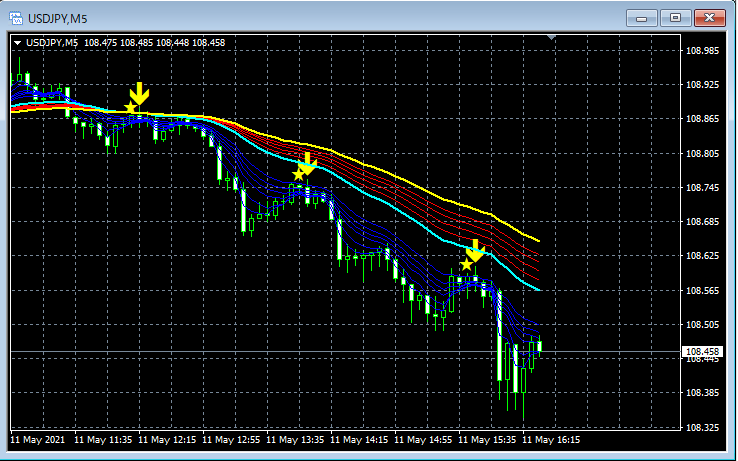738x461 pixels.
Task: Select the yellow down arrow near 11:35
Action: pyautogui.click(x=139, y=93)
